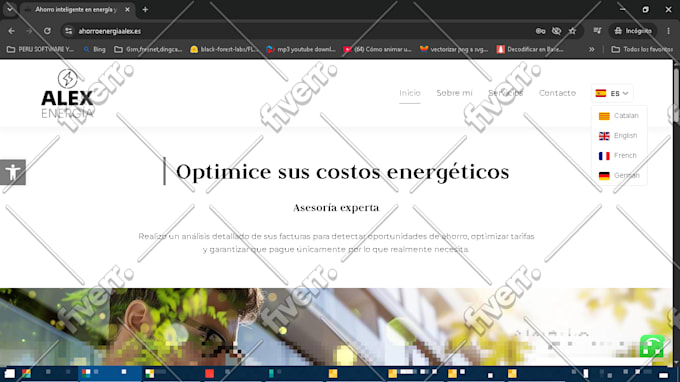The width and height of the screenshot is (680, 382).
Task: Click the Alex Energia logo
Action: (x=67, y=94)
